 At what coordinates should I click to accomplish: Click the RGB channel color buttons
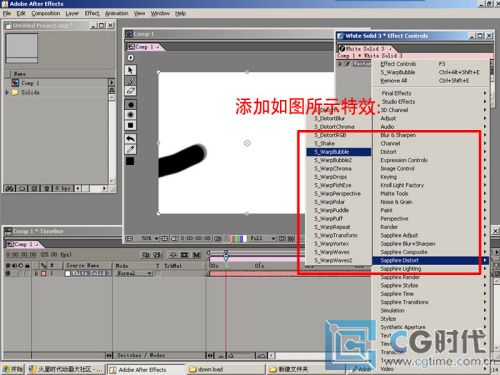point(239,238)
